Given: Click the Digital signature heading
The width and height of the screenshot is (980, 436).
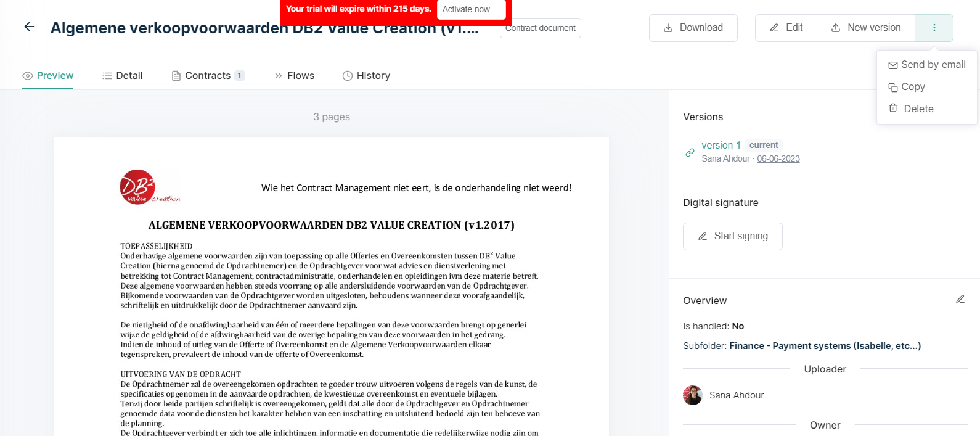Looking at the screenshot, I should 721,203.
